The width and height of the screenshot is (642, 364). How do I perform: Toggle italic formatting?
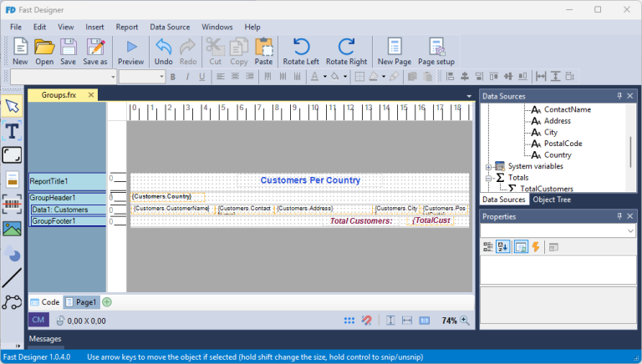tap(187, 77)
